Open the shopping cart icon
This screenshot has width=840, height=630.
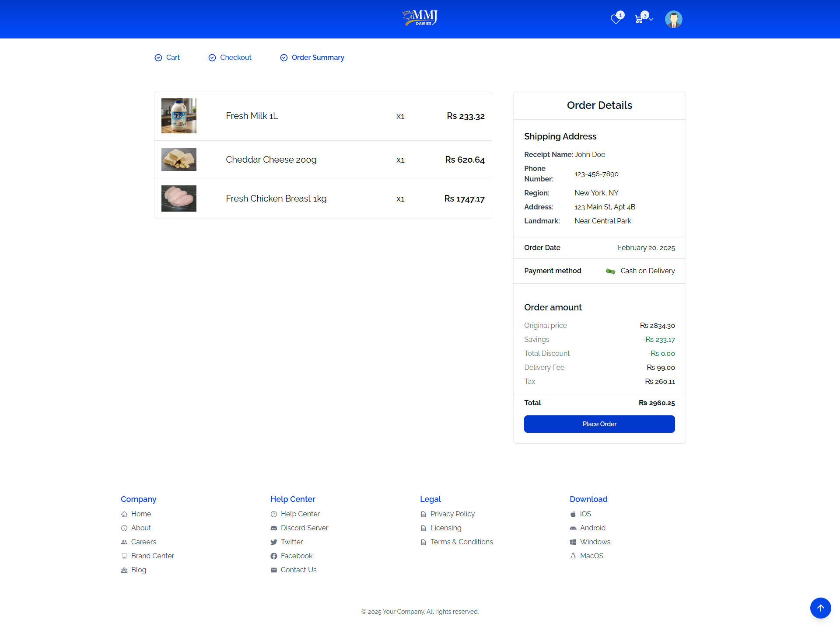coord(639,19)
